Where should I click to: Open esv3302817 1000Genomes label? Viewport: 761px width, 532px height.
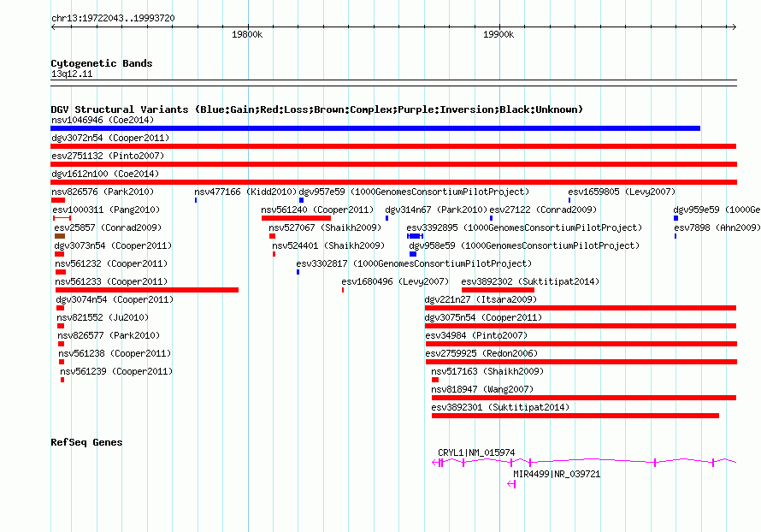(414, 263)
